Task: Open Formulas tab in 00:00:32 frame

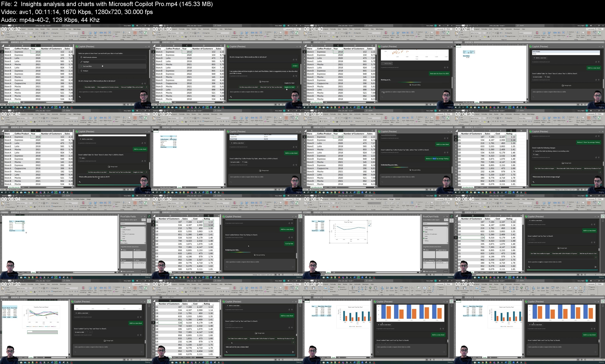Action: [30, 29]
